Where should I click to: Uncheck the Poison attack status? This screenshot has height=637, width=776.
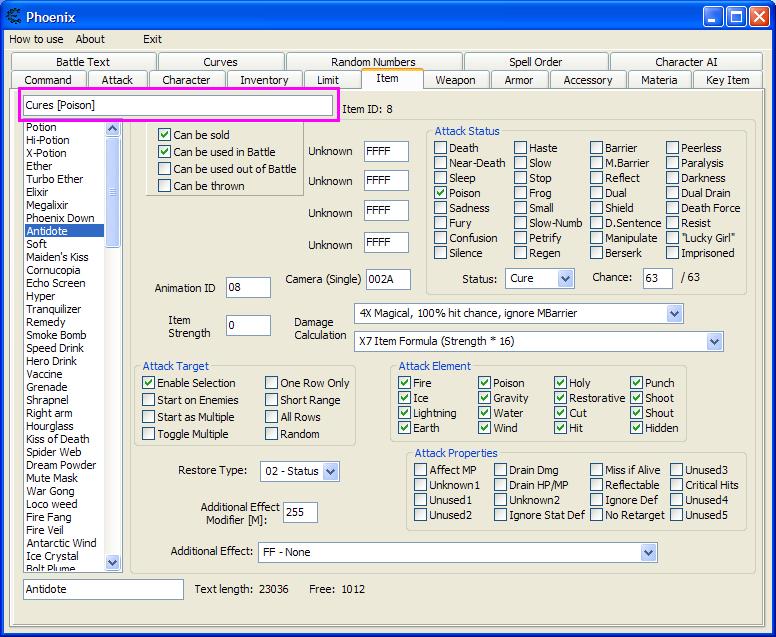(441, 193)
